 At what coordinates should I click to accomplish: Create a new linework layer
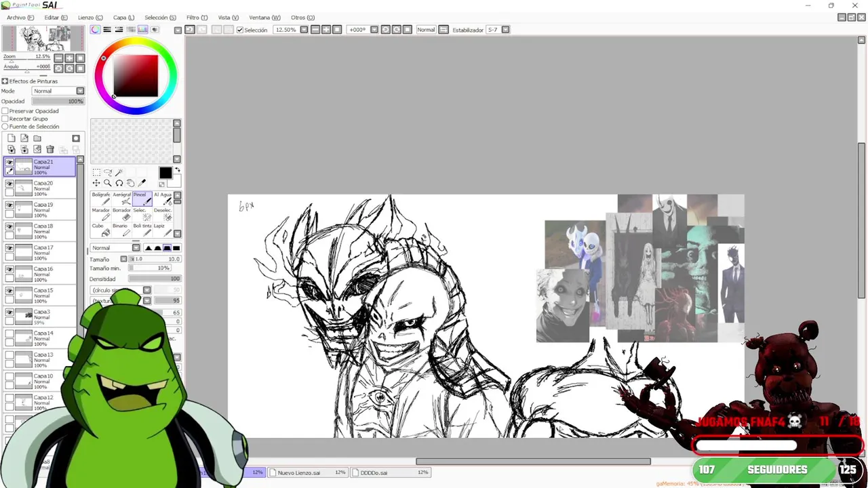pos(24,138)
